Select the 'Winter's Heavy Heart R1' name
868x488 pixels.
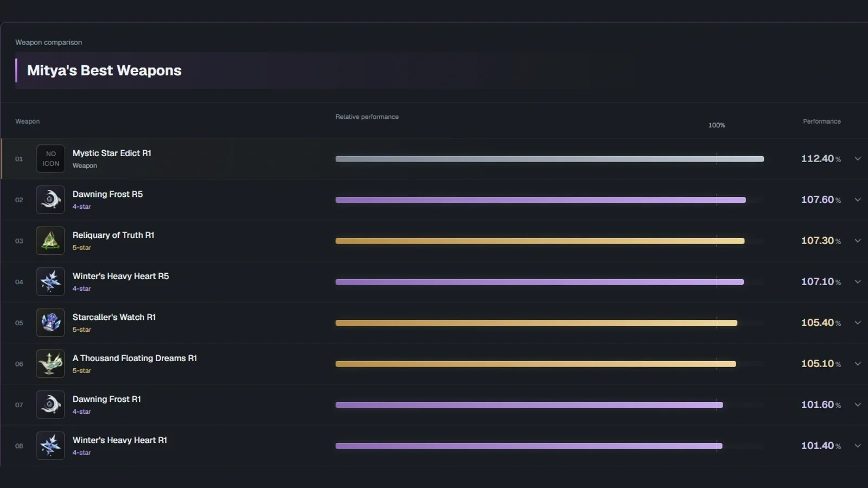tap(120, 440)
